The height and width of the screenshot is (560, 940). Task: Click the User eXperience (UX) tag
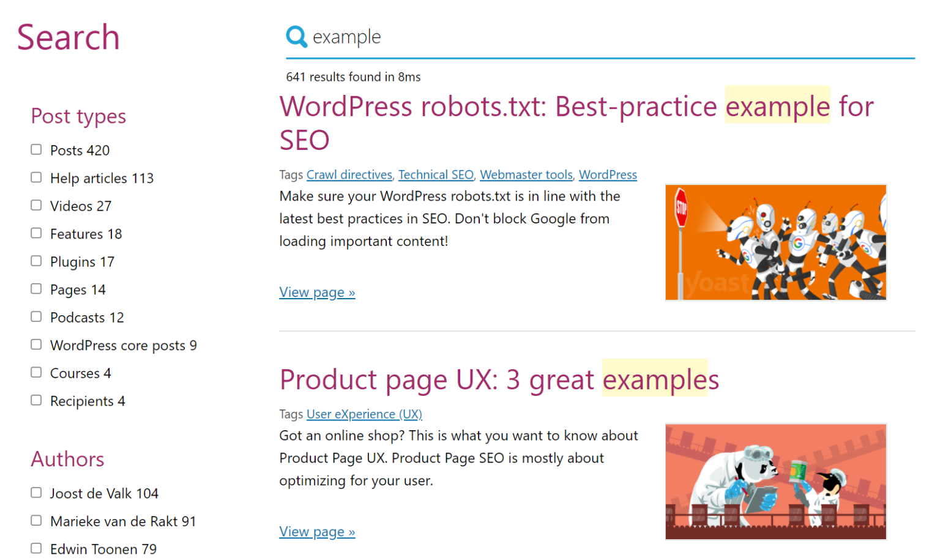[364, 414]
